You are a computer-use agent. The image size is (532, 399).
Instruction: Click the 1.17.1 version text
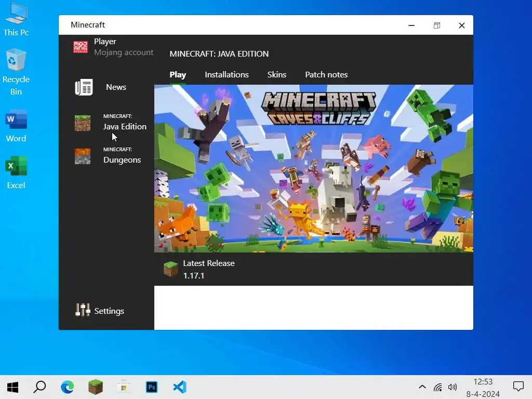tap(194, 275)
